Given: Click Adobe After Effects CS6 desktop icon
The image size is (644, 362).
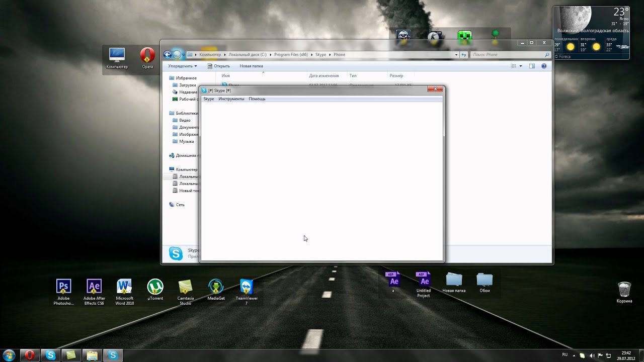Looking at the screenshot, I should click(94, 292).
